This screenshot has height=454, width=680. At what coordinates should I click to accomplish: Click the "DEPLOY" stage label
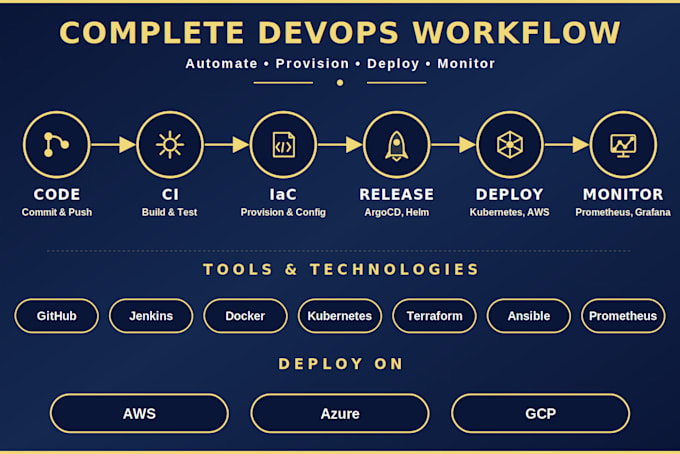click(x=510, y=194)
